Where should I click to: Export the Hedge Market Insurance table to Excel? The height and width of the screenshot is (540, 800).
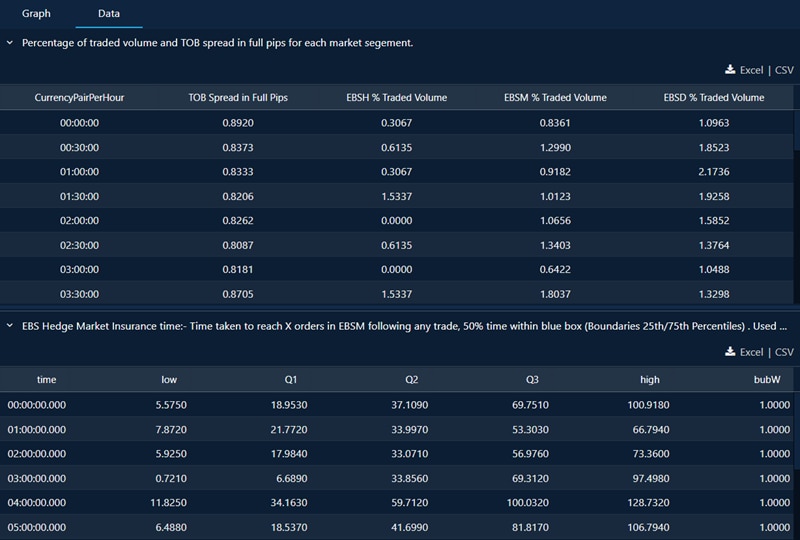(751, 352)
